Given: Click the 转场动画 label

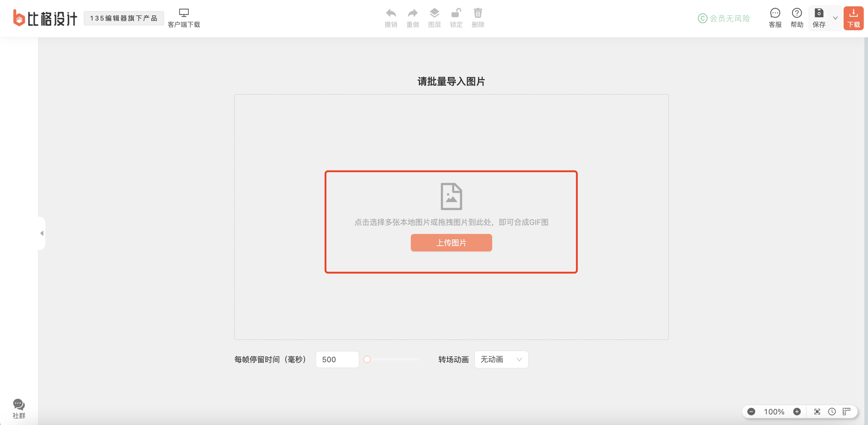Looking at the screenshot, I should [x=454, y=359].
